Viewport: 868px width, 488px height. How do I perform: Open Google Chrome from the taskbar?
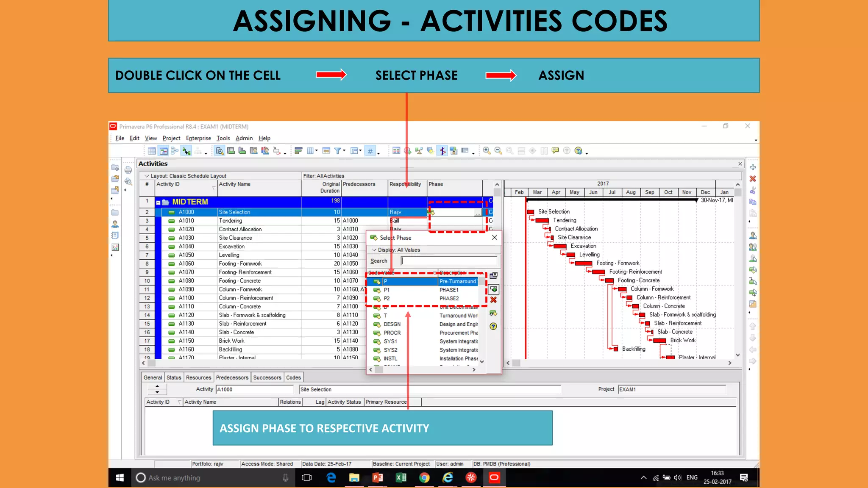[424, 478]
